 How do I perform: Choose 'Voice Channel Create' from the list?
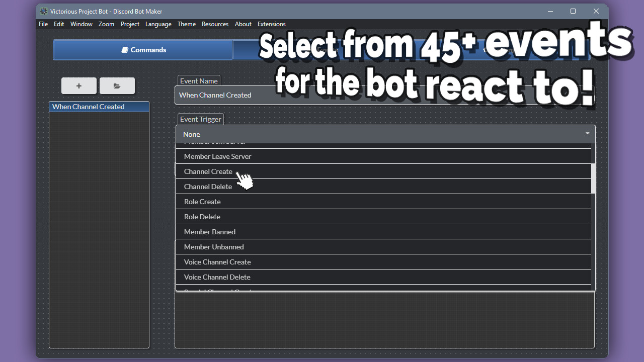[x=217, y=262]
